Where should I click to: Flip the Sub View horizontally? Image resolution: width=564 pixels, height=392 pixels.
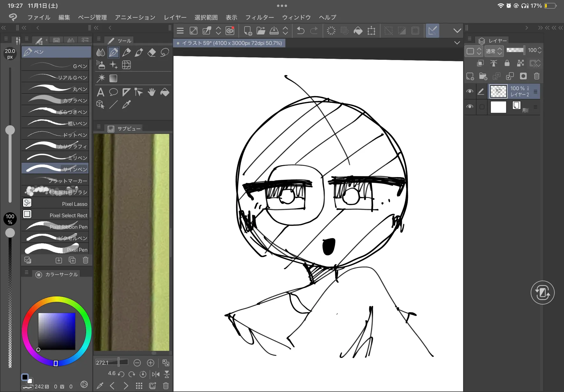(x=156, y=374)
